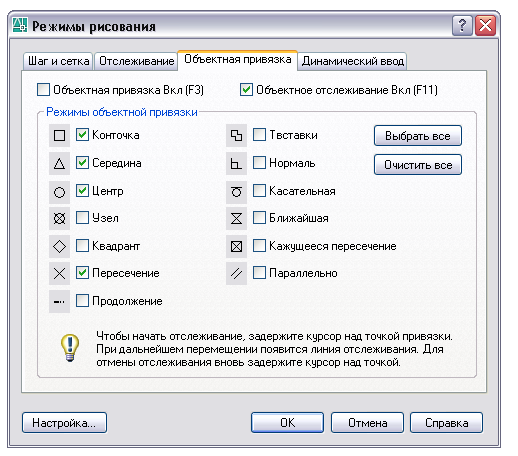Image resolution: width=518 pixels, height=456 pixels.
Task: Click the Квадрант diamond snap icon
Action: click(x=59, y=247)
